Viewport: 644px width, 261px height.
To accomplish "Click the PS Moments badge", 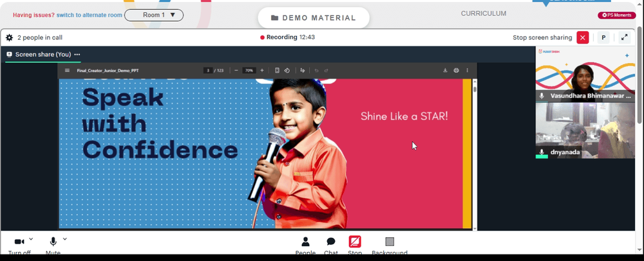I will pos(616,15).
